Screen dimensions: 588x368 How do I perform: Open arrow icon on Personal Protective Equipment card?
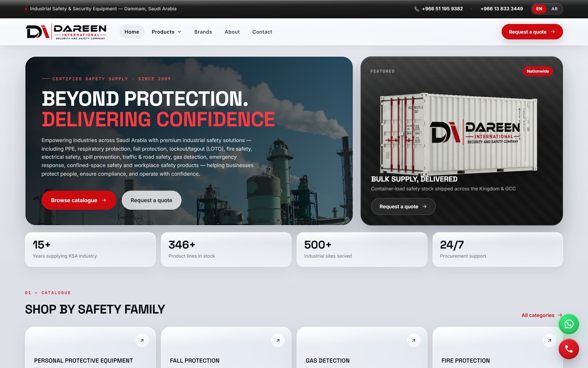tap(142, 340)
